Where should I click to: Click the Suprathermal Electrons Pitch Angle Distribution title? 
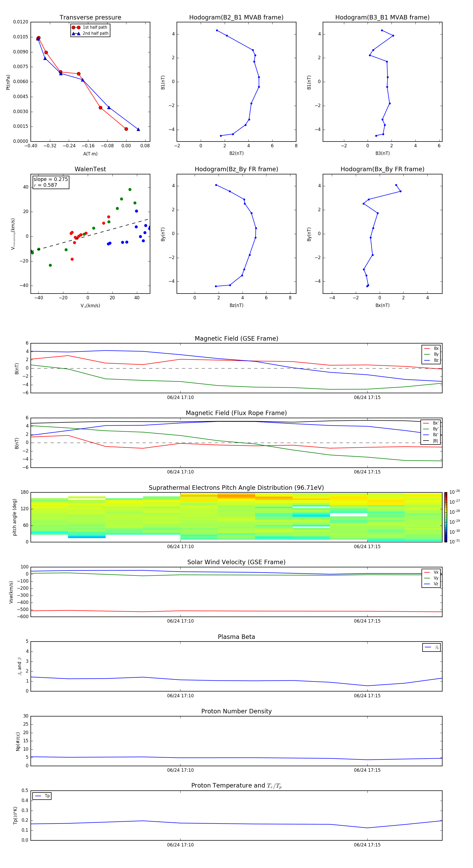point(236,488)
